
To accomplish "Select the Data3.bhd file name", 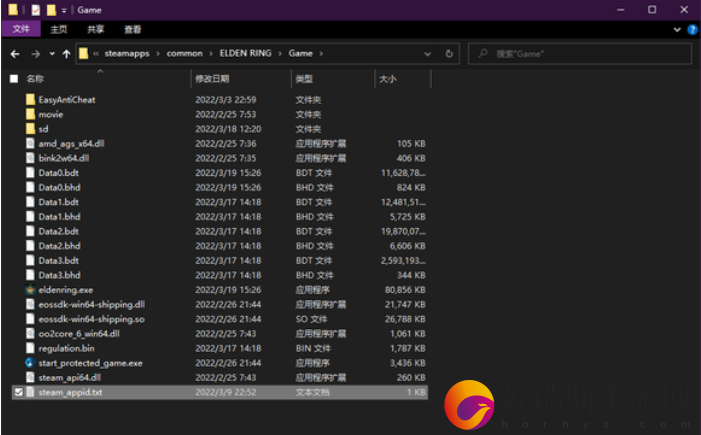I will coord(59,275).
